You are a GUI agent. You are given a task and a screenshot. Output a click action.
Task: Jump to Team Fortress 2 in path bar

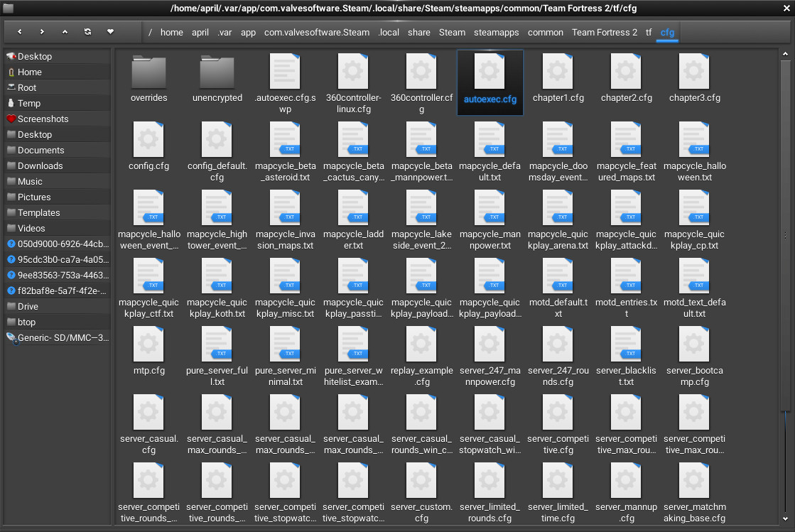point(605,33)
